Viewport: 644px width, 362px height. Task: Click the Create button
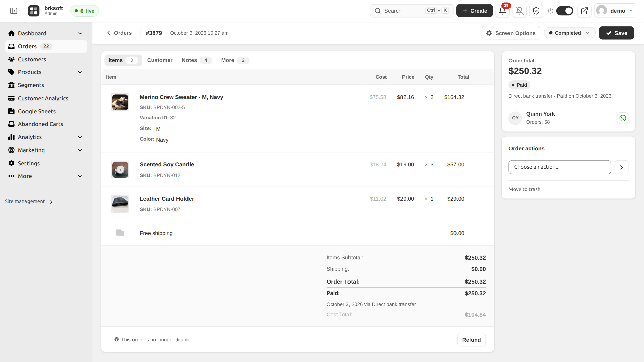474,11
